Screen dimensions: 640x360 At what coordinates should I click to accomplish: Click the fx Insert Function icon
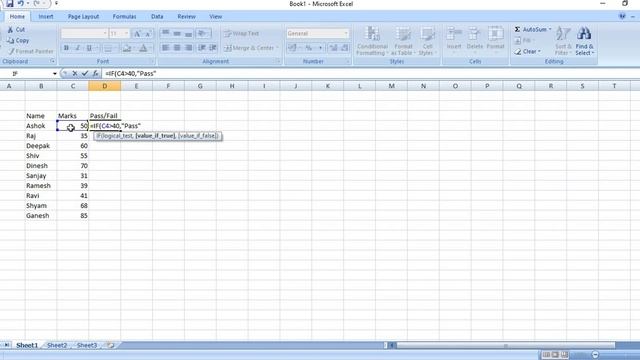pyautogui.click(x=95, y=73)
